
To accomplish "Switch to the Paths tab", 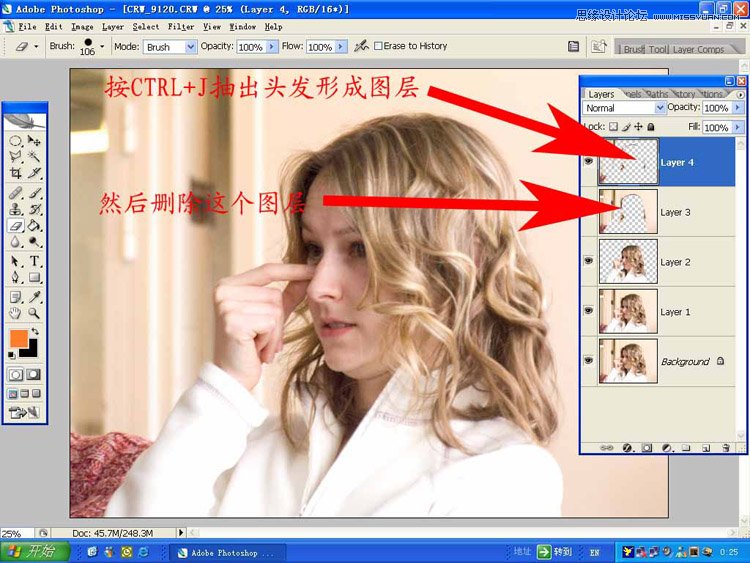I will click(658, 94).
